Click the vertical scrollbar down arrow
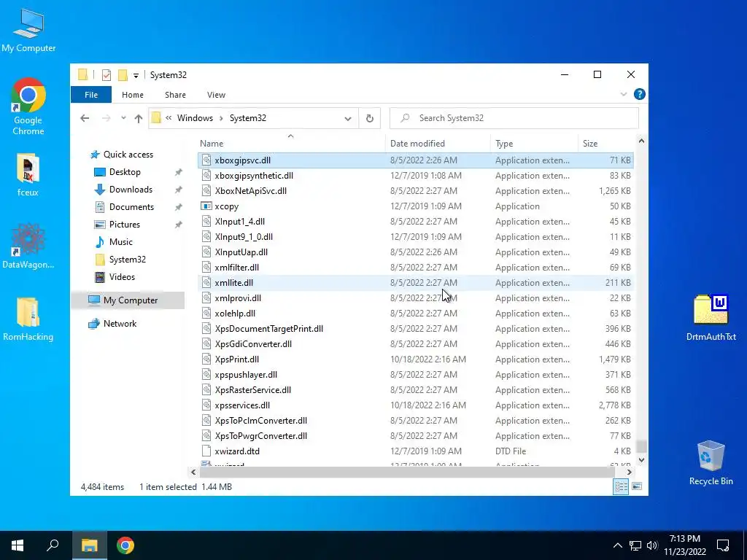 tap(641, 460)
